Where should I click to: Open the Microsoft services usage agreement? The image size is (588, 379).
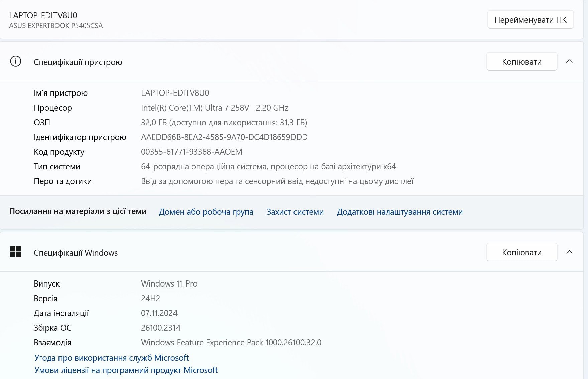coord(111,357)
